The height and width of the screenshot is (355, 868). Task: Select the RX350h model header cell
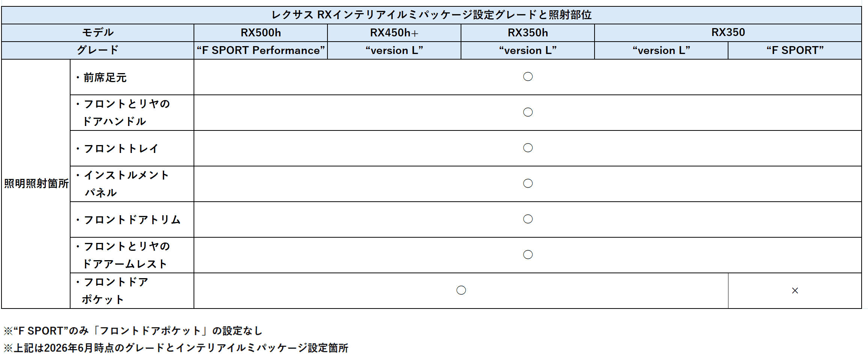[x=528, y=33]
